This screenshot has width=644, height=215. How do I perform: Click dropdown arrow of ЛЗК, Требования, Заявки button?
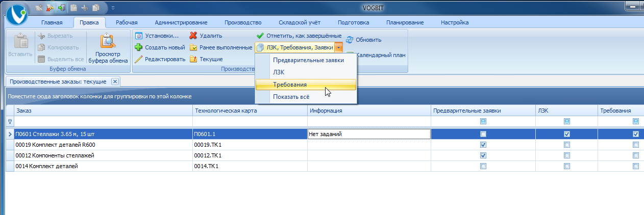pos(339,47)
